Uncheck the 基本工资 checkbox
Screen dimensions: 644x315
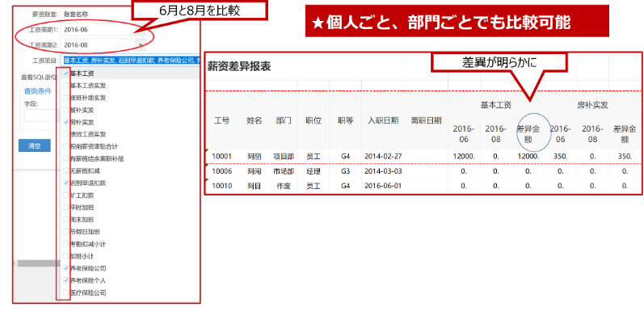(65, 73)
